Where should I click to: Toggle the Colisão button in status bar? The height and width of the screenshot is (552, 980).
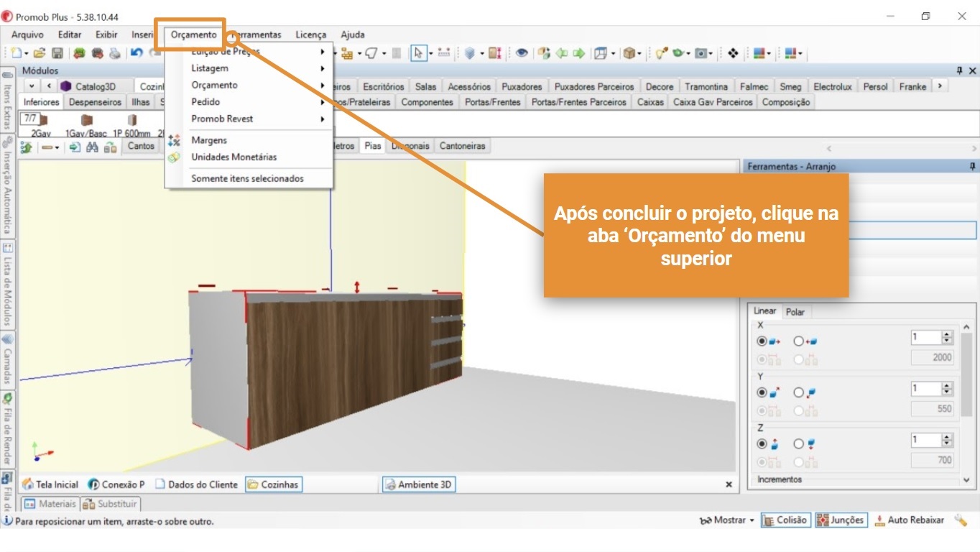pyautogui.click(x=785, y=520)
